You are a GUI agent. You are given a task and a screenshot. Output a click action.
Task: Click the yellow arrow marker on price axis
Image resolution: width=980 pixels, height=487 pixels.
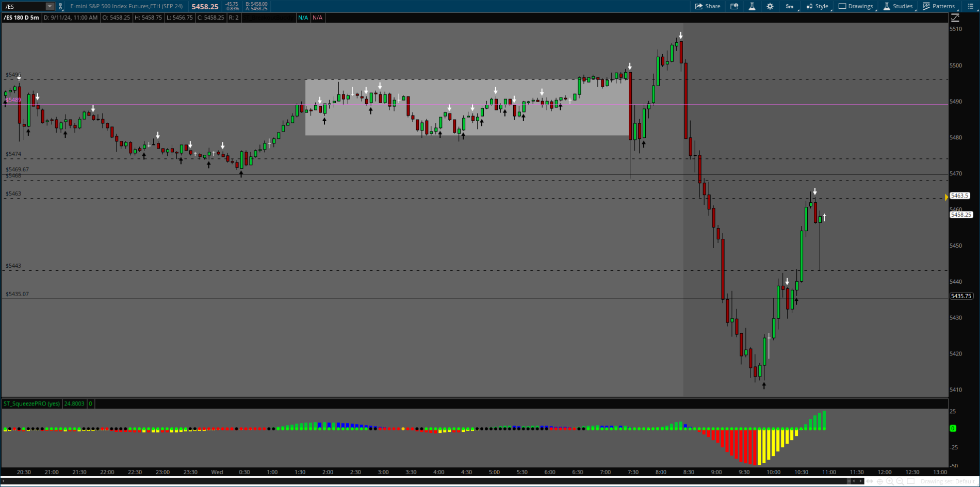pos(946,197)
